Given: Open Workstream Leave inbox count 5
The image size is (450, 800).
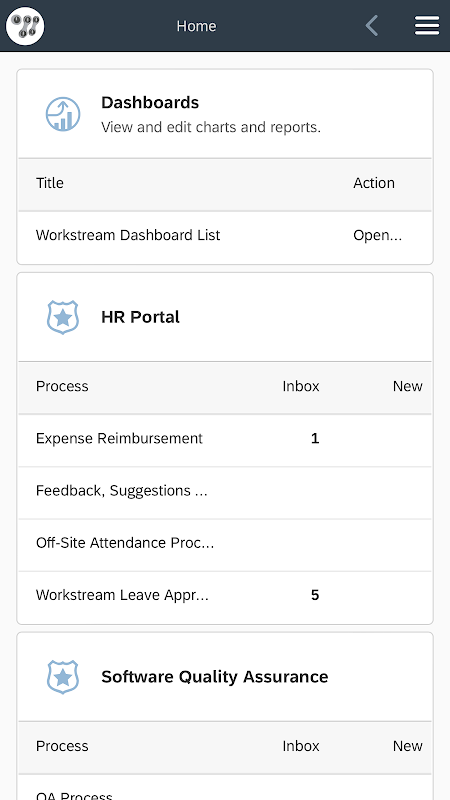Looking at the screenshot, I should pyautogui.click(x=315, y=595).
